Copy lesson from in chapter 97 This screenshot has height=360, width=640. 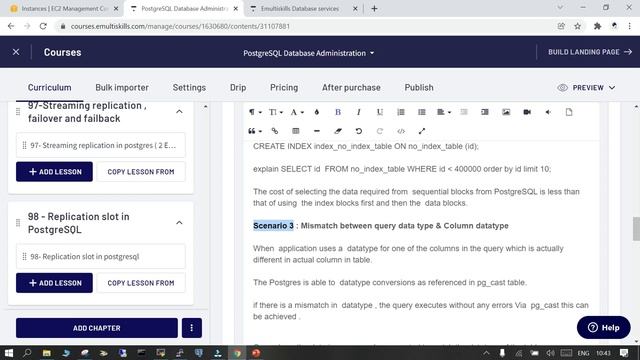pos(141,172)
